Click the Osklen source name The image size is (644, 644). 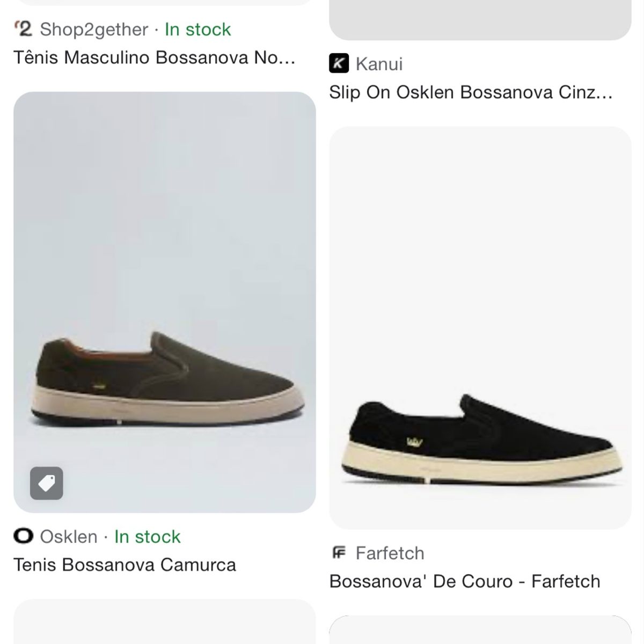click(69, 536)
